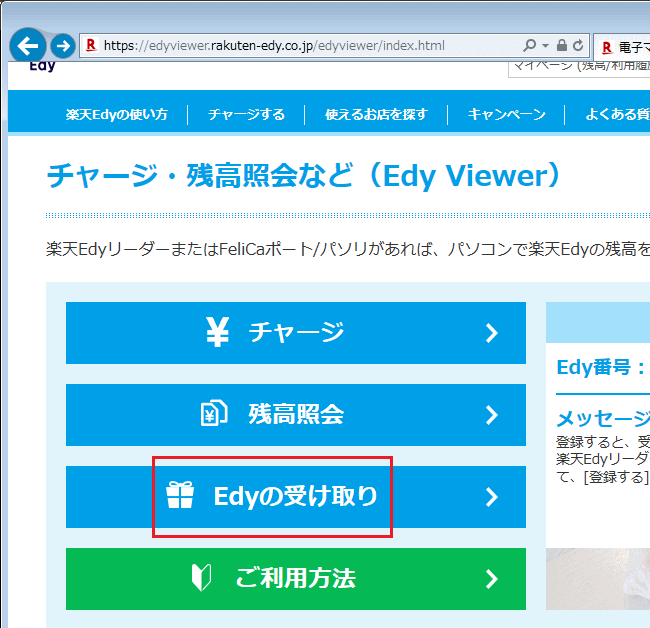
Task: Click the browser forward arrow button
Action: (x=63, y=46)
